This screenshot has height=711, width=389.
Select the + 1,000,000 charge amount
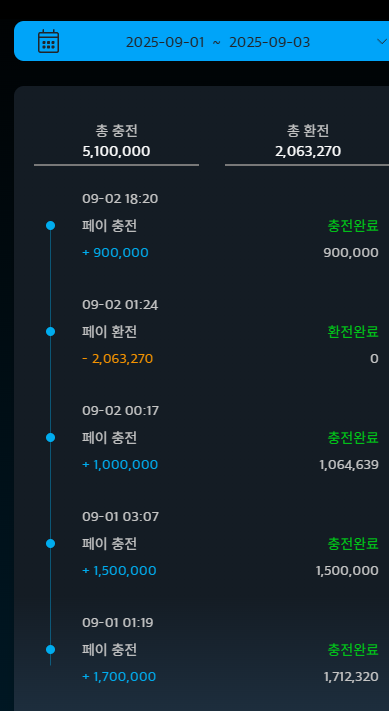[x=120, y=465]
